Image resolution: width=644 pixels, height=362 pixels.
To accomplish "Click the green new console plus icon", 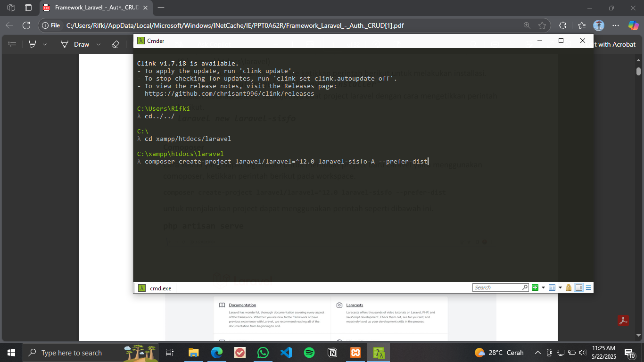I will tap(535, 288).
